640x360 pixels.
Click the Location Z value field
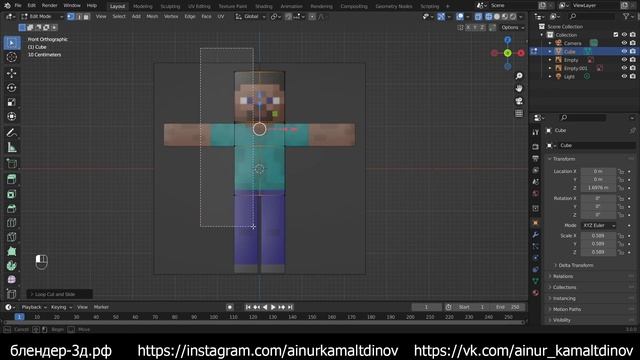coord(598,188)
